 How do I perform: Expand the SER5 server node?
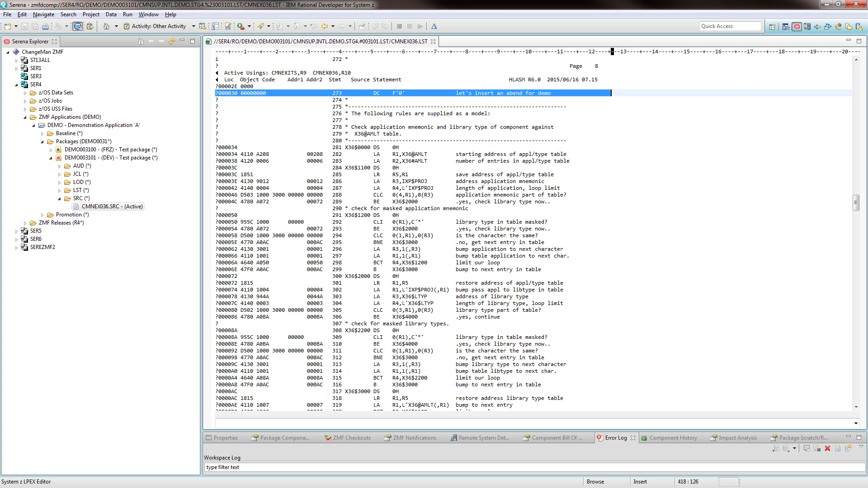point(17,231)
